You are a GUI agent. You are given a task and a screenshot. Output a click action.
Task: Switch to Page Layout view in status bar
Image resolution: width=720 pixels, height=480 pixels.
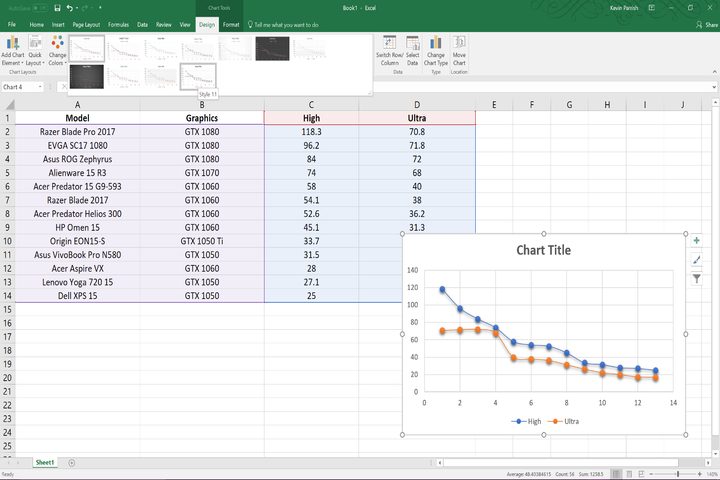pyautogui.click(x=629, y=474)
